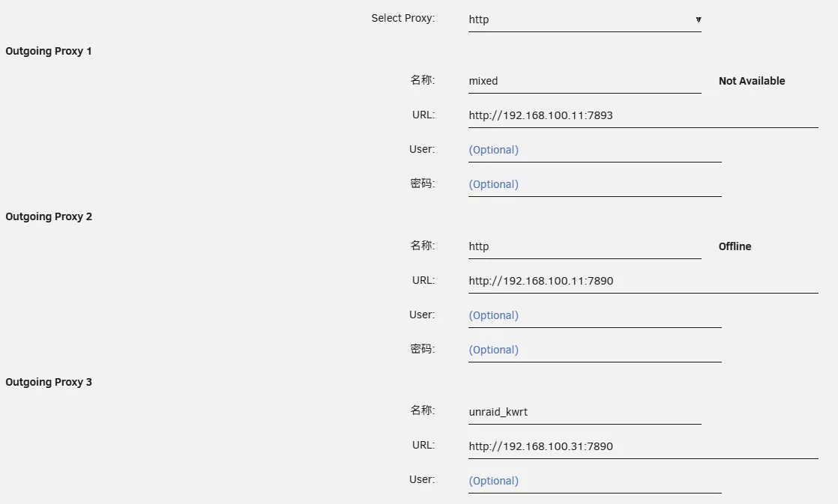Focus the User field under Outgoing Proxy 1
This screenshot has height=504, width=838.
coord(594,150)
